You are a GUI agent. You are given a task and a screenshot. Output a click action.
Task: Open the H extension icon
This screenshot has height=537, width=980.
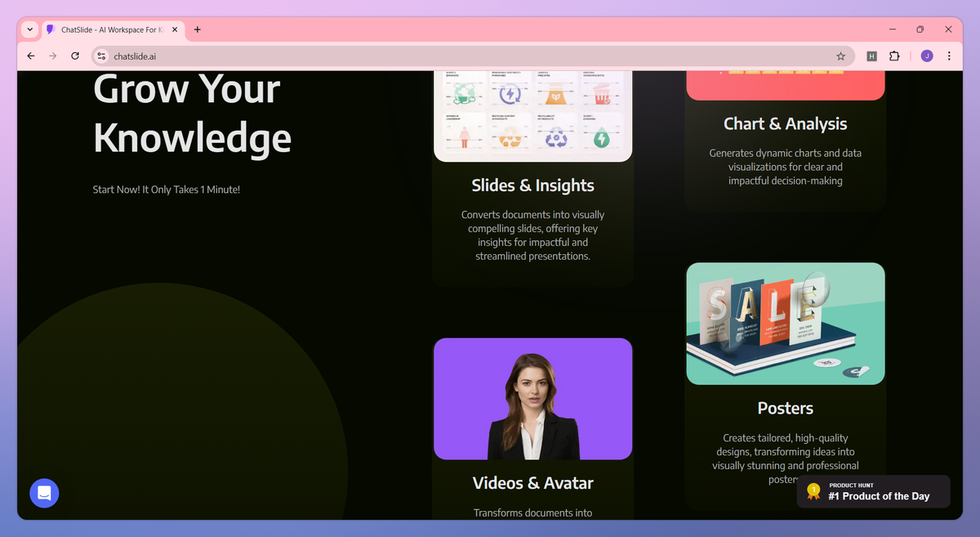tap(871, 56)
